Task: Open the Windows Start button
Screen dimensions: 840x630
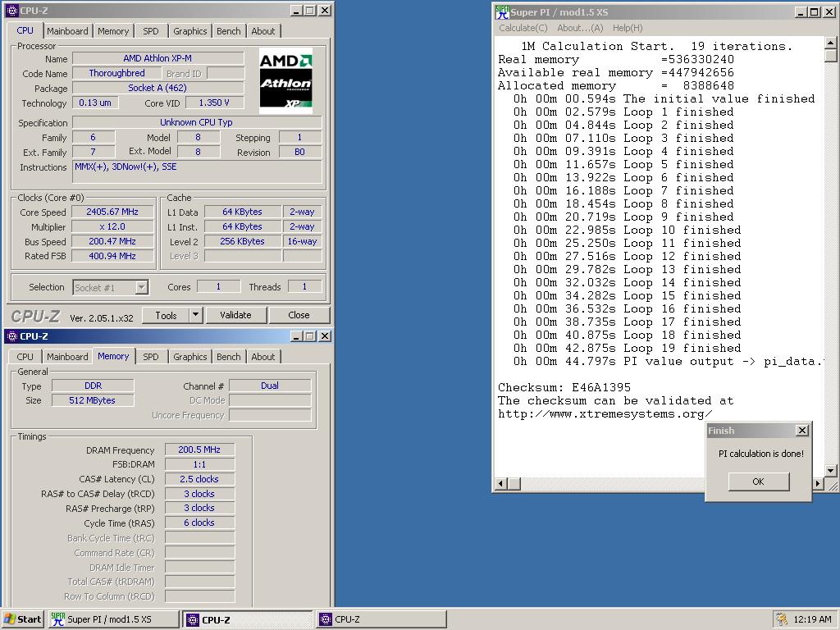Action: pyautogui.click(x=23, y=619)
